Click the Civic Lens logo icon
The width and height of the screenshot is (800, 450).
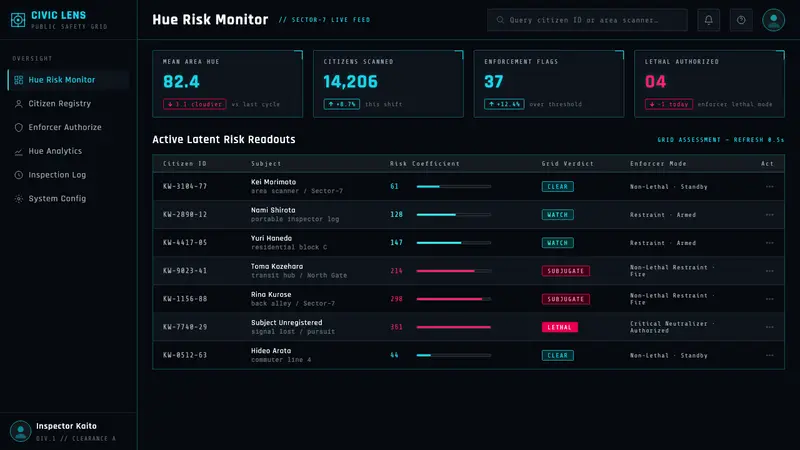coord(18,20)
